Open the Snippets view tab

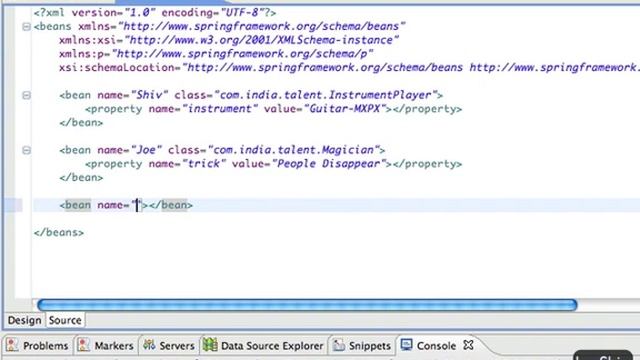[x=362, y=346]
